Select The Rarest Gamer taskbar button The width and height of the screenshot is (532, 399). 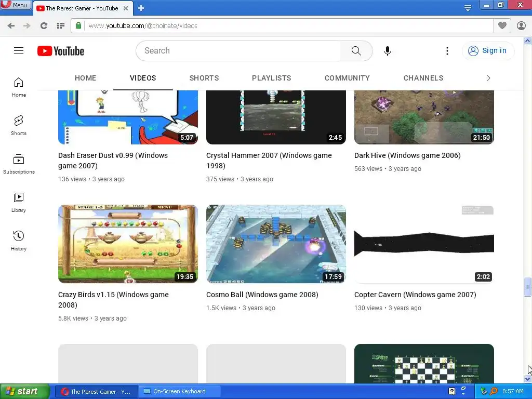click(x=96, y=392)
